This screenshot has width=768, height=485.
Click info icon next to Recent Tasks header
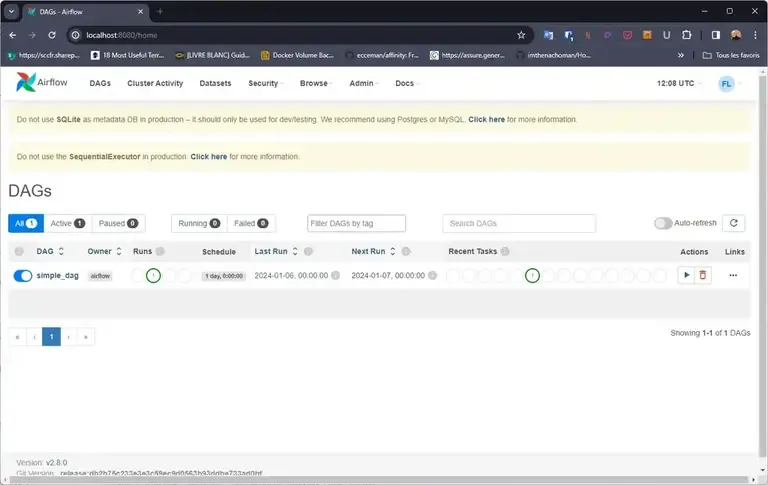point(505,251)
